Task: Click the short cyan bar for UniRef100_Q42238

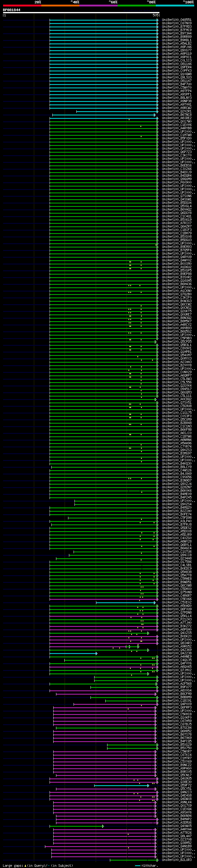Action: click(x=73, y=653)
